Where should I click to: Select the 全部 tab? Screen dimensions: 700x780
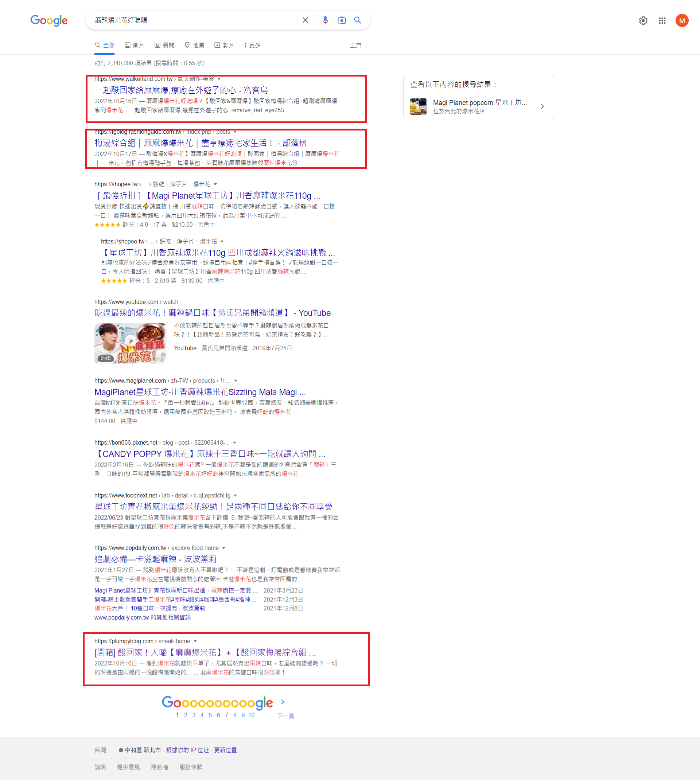pyautogui.click(x=105, y=45)
